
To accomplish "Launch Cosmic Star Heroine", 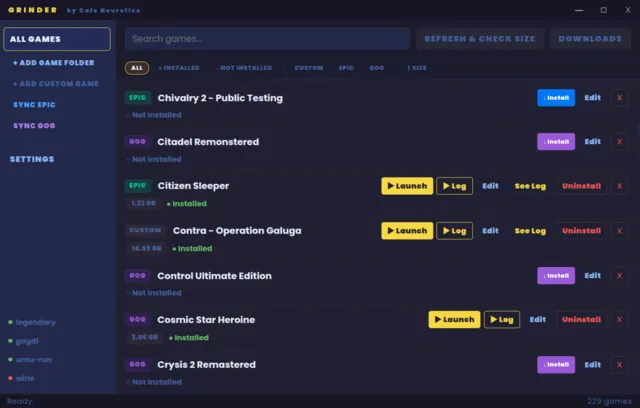I will pyautogui.click(x=454, y=319).
